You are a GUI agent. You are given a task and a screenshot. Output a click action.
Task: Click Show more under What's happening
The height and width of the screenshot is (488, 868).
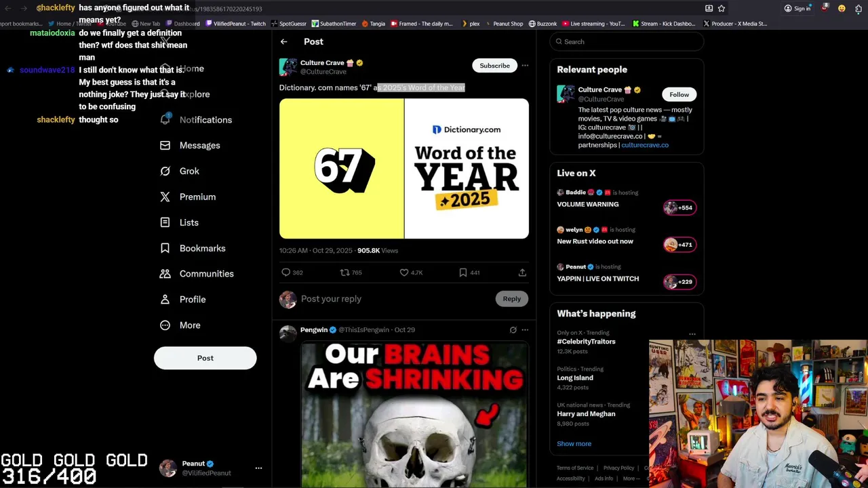pyautogui.click(x=574, y=444)
